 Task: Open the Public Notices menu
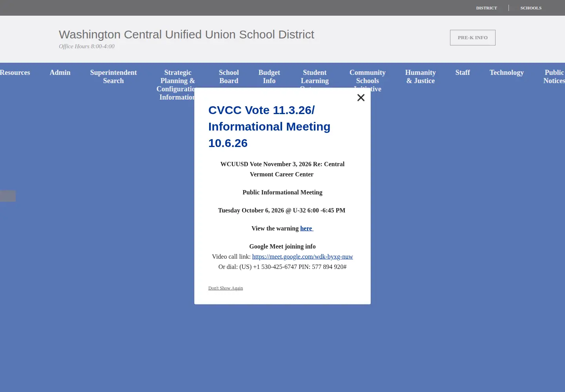[554, 76]
